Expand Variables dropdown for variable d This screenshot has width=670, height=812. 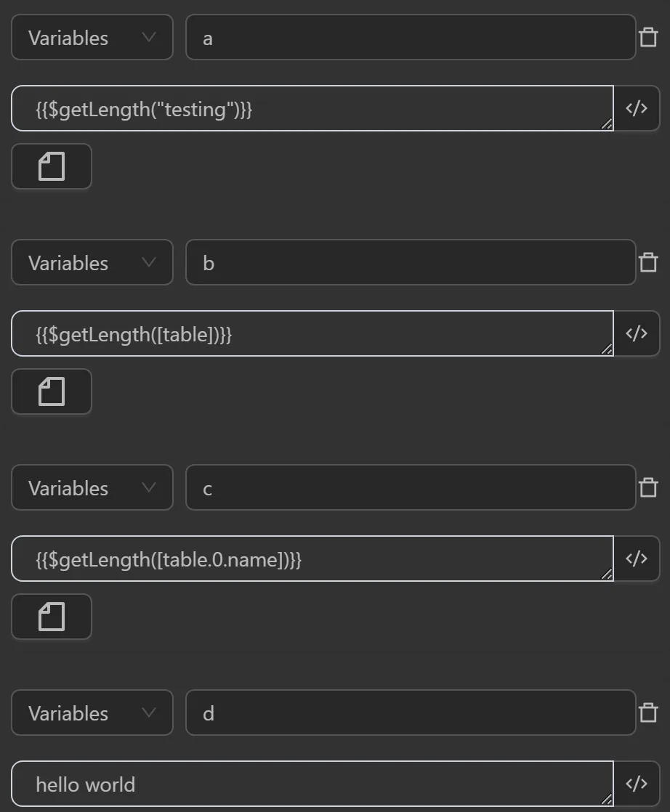tap(92, 712)
